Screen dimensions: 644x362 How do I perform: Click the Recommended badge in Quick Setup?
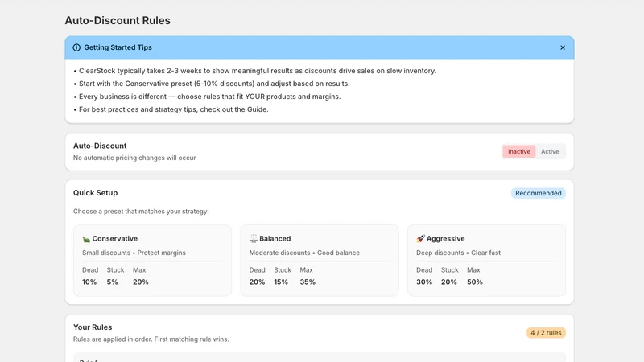click(538, 193)
